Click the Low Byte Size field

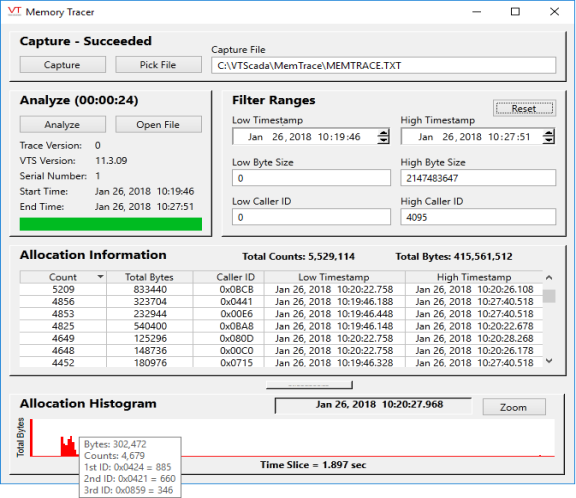pos(311,178)
